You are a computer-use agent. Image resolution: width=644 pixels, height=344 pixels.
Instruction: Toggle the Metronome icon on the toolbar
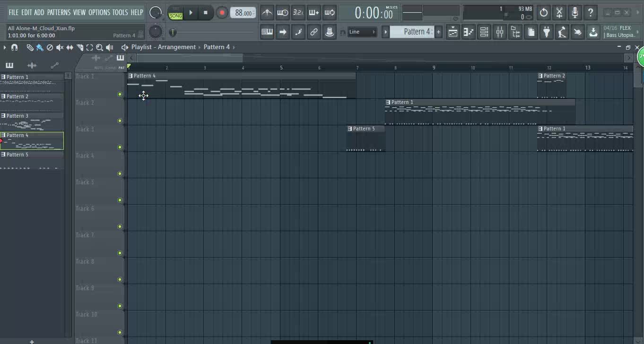267,12
